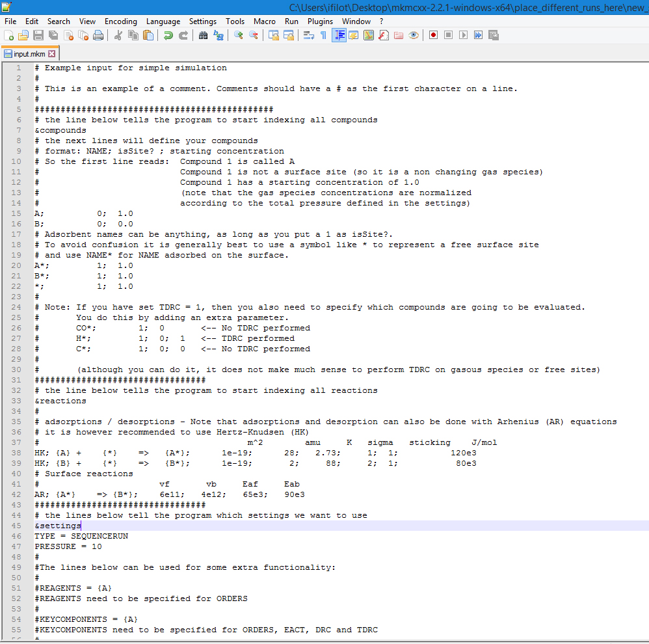This screenshot has width=649, height=644.
Task: Start recording a macro
Action: pyautogui.click(x=433, y=35)
